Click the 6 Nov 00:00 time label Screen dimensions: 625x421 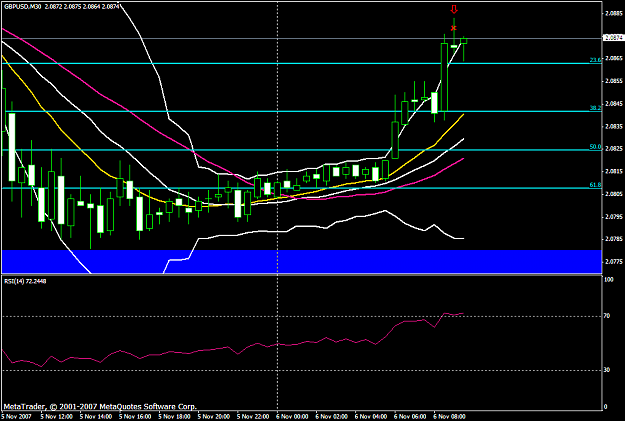click(x=292, y=417)
